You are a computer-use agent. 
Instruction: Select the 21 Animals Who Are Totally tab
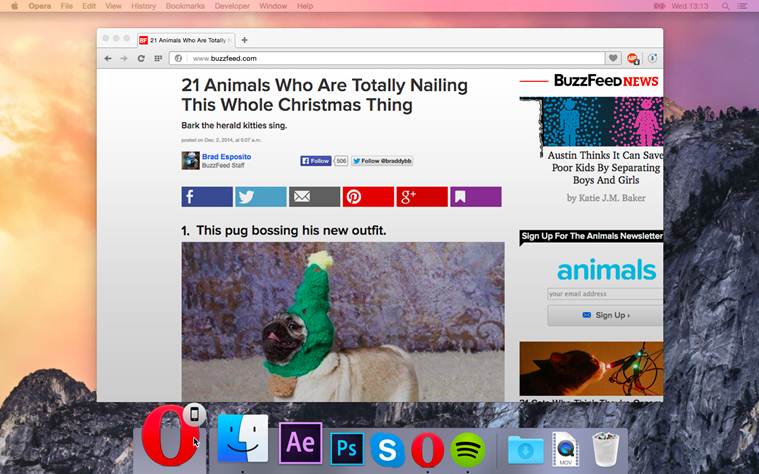186,40
